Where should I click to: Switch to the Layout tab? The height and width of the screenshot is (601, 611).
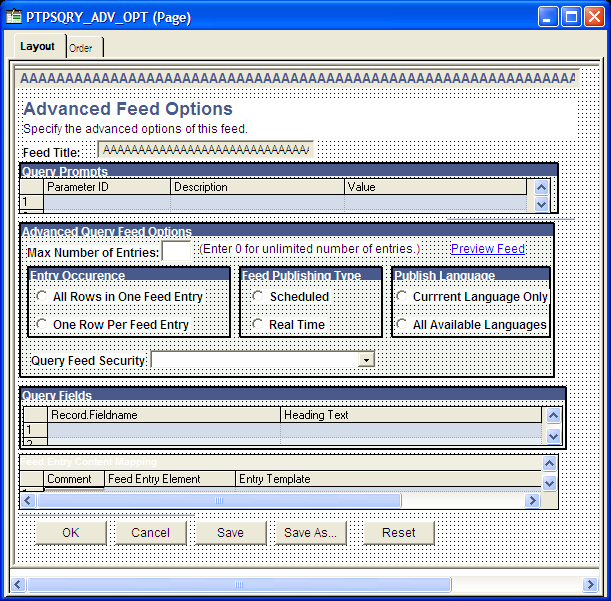pos(37,46)
